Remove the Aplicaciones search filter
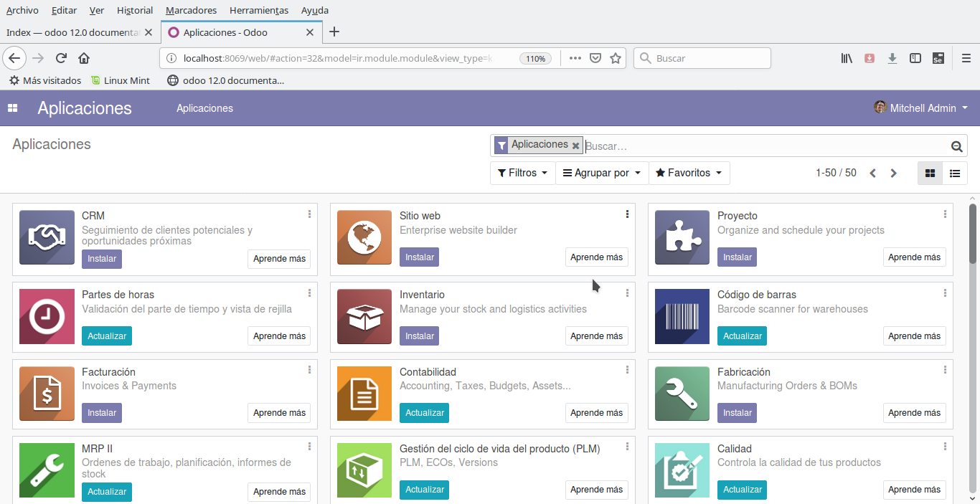 tap(576, 145)
